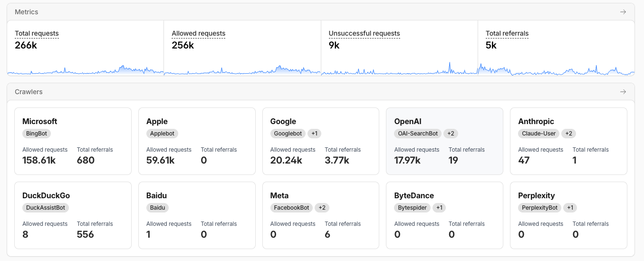This screenshot has height=261, width=644.
Task: Open the Microsoft crawler card
Action: point(73,141)
